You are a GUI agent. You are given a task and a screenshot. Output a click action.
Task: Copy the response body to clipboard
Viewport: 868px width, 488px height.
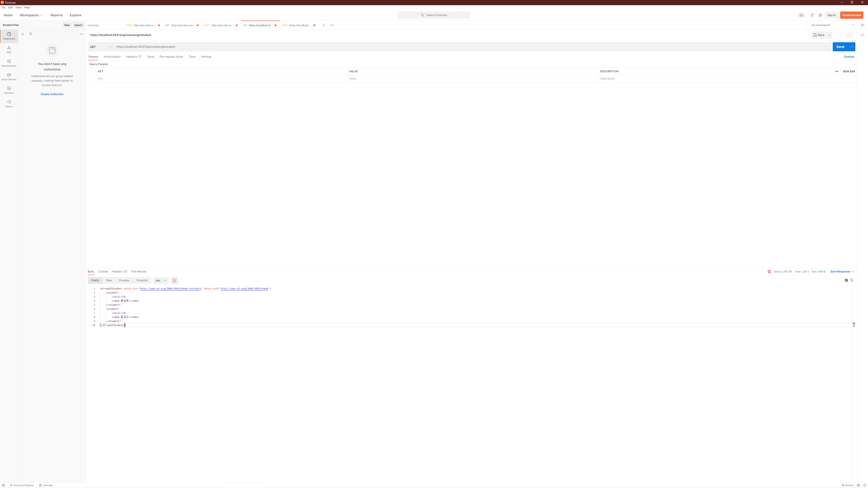pyautogui.click(x=846, y=280)
